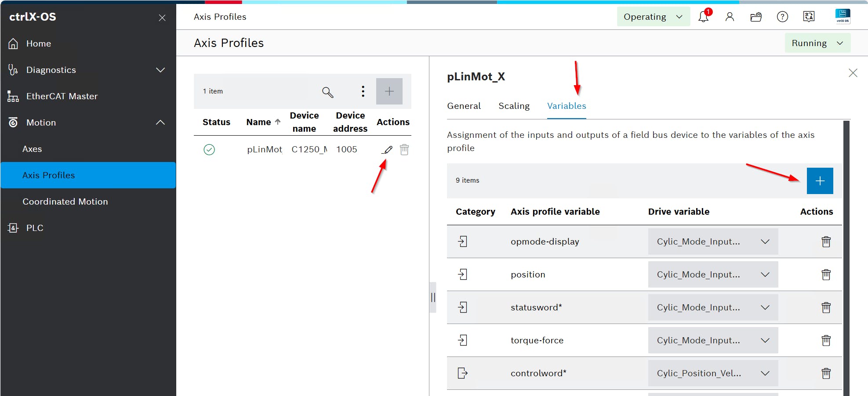Image resolution: width=868 pixels, height=396 pixels.
Task: Click the help question mark icon
Action: (782, 17)
